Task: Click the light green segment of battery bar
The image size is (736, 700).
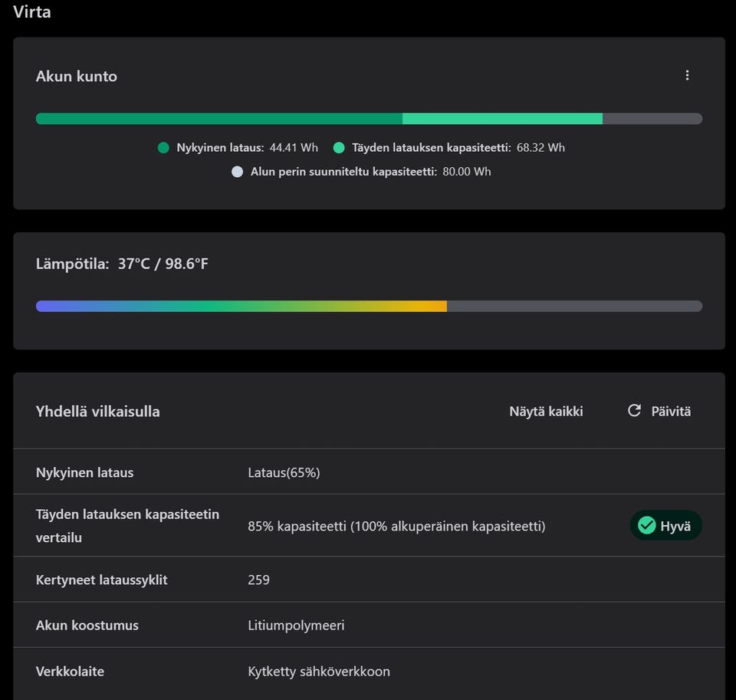Action: point(502,119)
